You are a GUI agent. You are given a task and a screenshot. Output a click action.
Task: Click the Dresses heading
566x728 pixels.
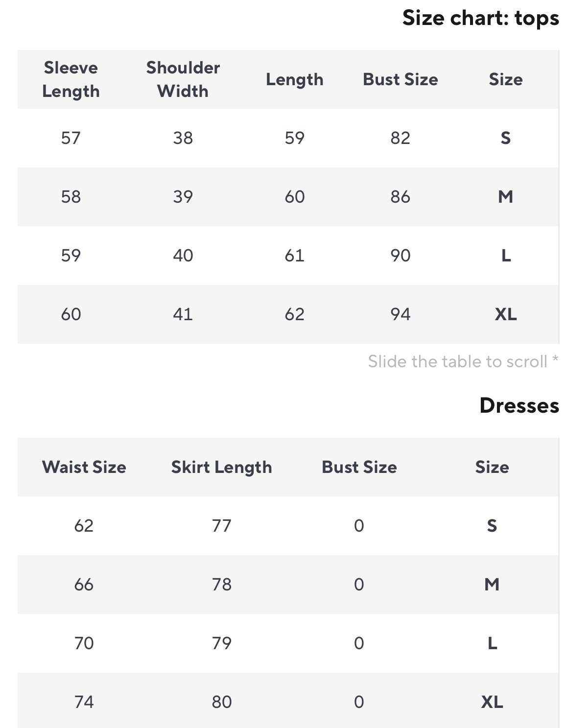(519, 405)
